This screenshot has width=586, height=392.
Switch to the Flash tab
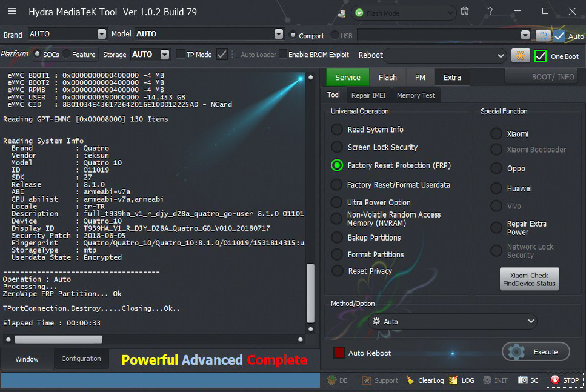click(388, 78)
